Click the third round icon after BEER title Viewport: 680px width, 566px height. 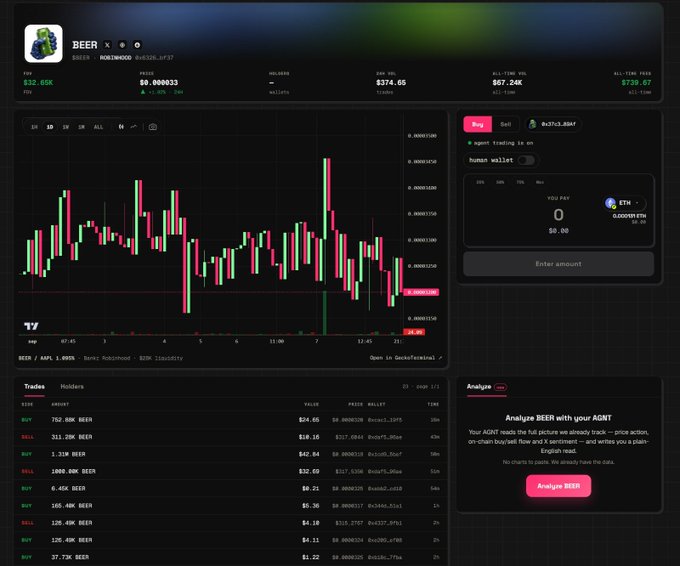tap(137, 45)
